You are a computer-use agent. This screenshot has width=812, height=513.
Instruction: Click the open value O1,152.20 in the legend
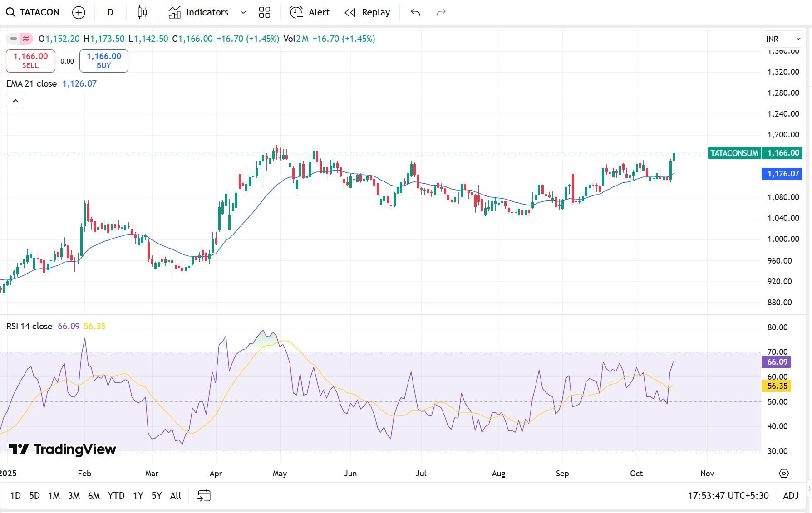[x=59, y=39]
